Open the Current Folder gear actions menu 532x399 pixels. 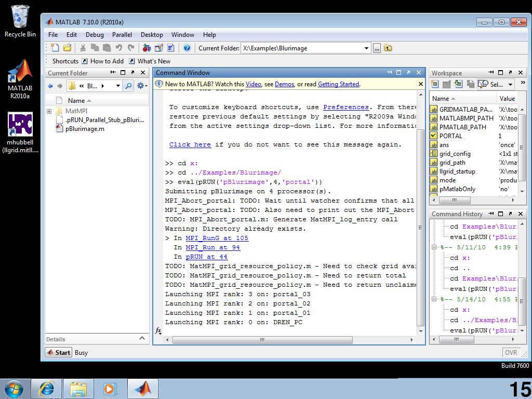pos(141,86)
